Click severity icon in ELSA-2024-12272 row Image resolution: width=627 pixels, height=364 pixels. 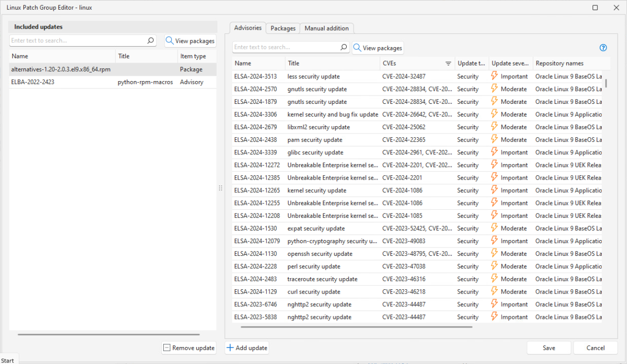pos(494,165)
